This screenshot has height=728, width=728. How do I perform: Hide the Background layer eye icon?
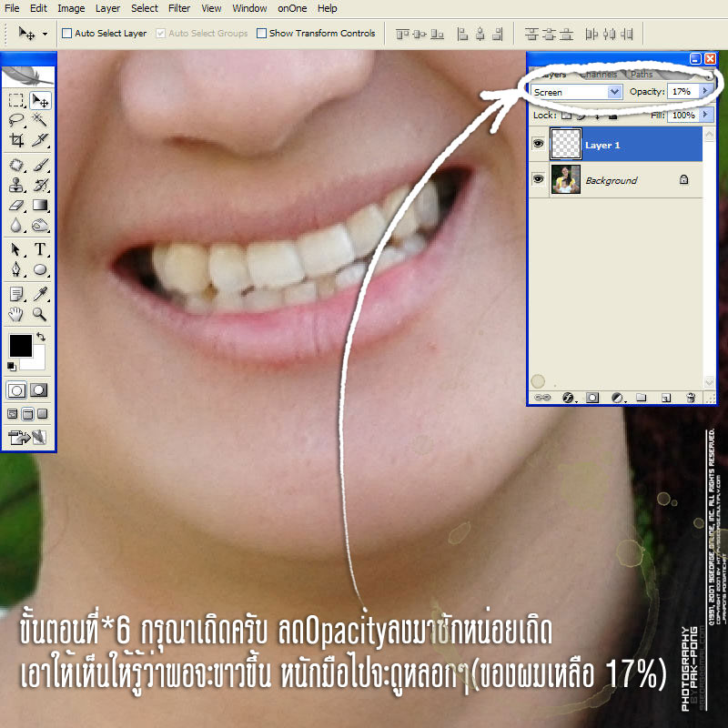pos(539,178)
